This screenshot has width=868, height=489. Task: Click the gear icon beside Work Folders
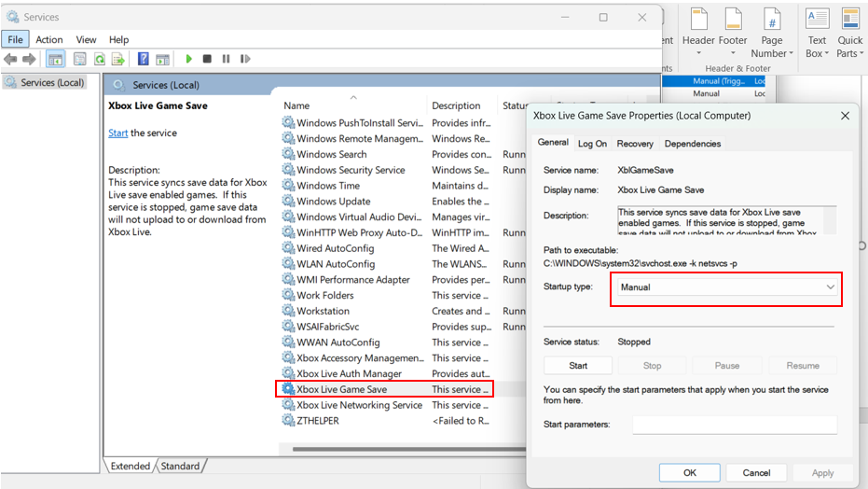click(x=288, y=295)
